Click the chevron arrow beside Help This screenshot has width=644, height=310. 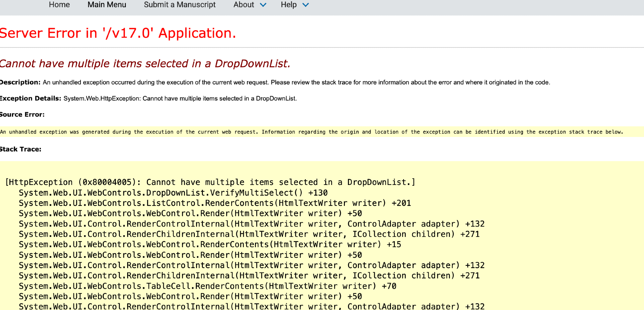[306, 5]
